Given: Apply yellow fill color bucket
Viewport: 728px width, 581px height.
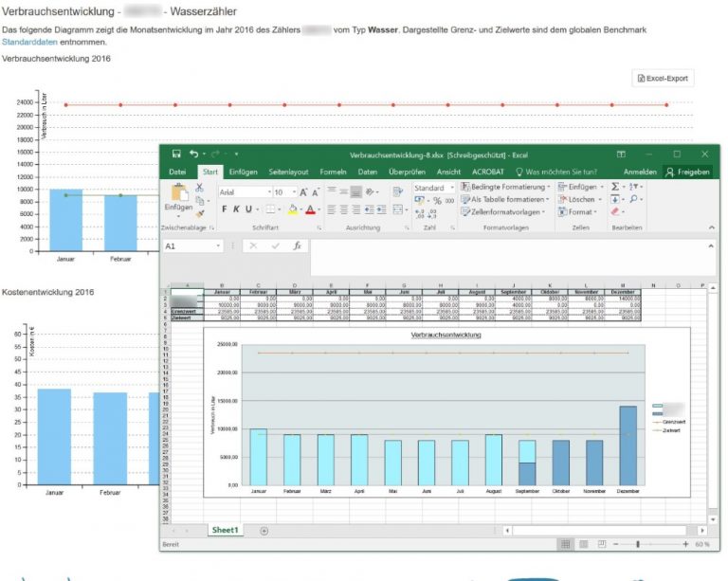Looking at the screenshot, I should [293, 209].
